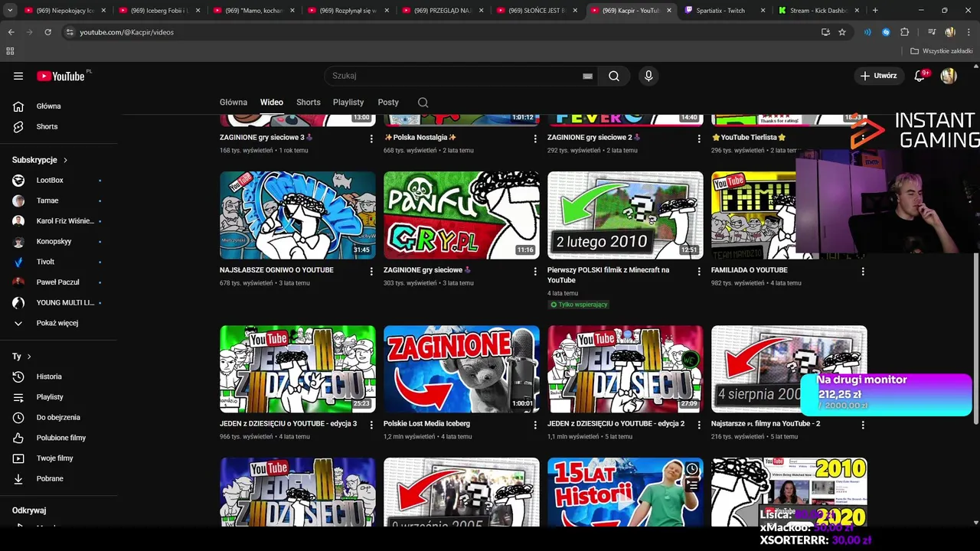Bookmark this page with star icon
Screen dimensions: 980x551
(x=842, y=32)
